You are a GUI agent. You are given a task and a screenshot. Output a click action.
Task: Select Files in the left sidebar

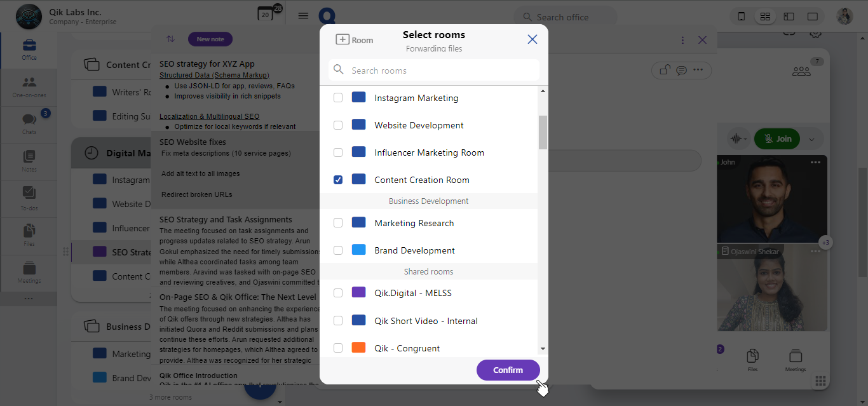click(29, 234)
